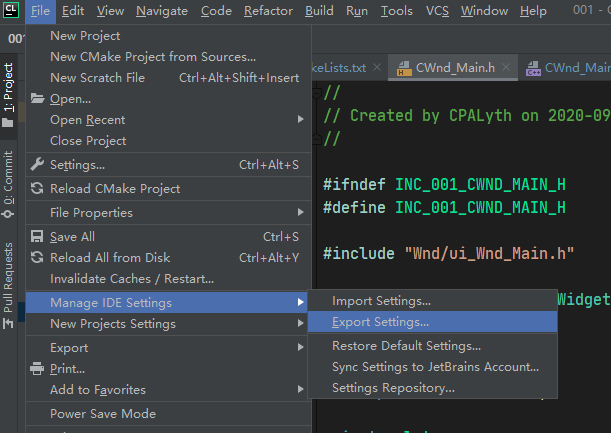Open the Help menu
This screenshot has width=611, height=433.
[x=533, y=11]
